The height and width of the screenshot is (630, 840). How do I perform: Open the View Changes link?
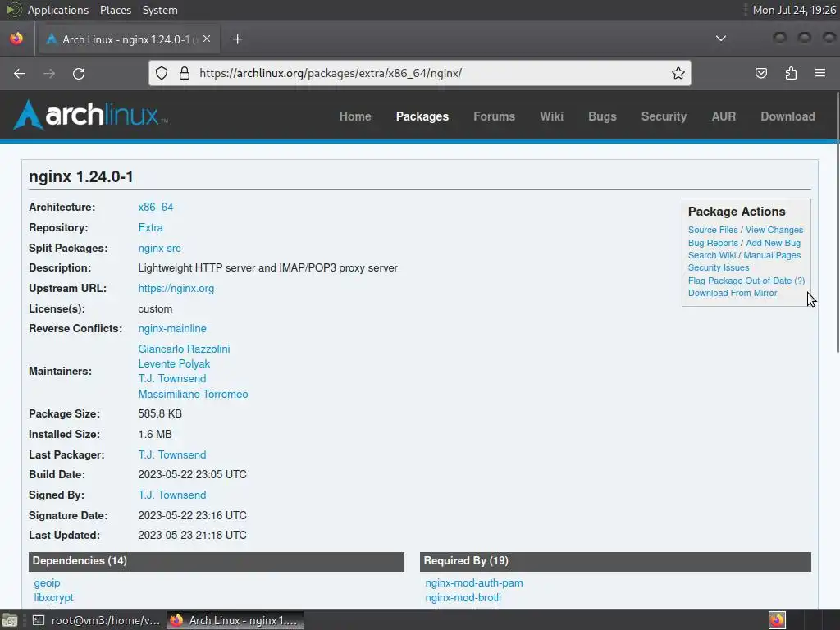pos(774,230)
